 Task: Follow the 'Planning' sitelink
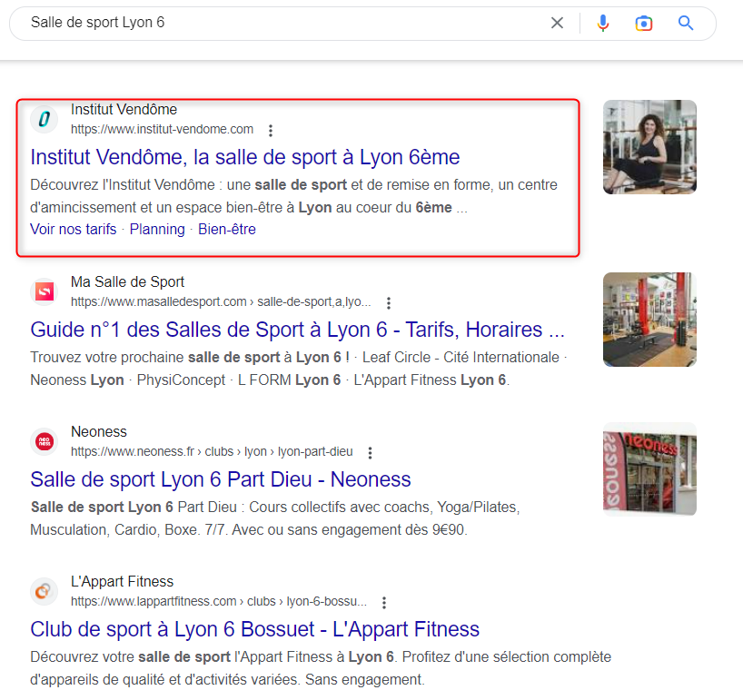157,229
